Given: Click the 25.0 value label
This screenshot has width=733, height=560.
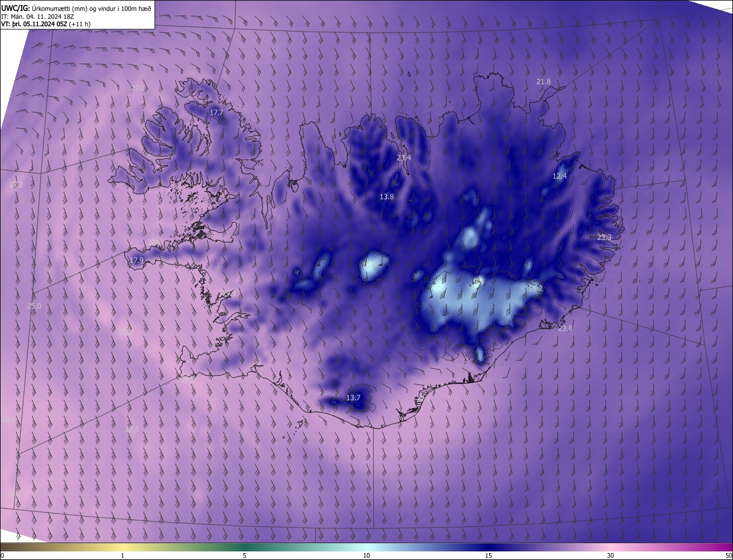Looking at the screenshot, I should coord(34,306).
